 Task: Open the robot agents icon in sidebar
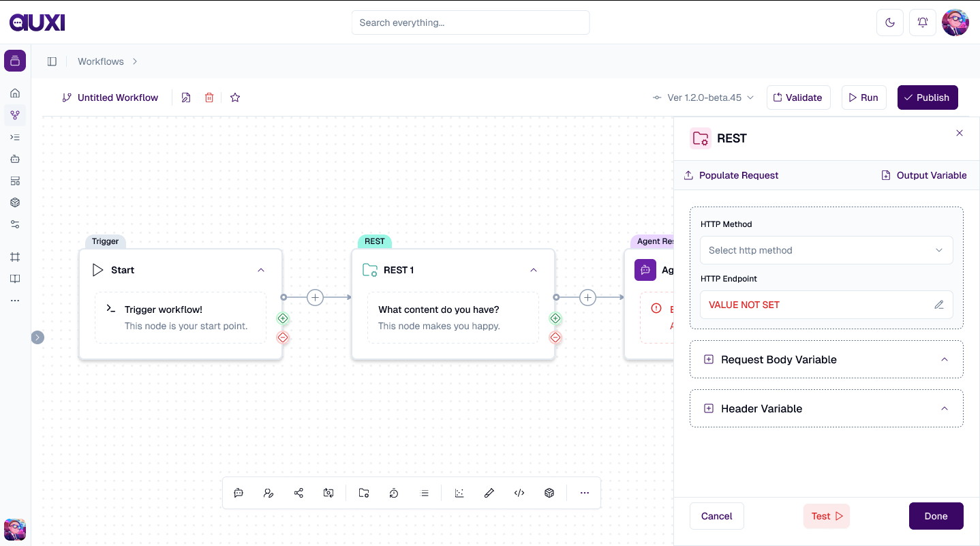[15, 159]
